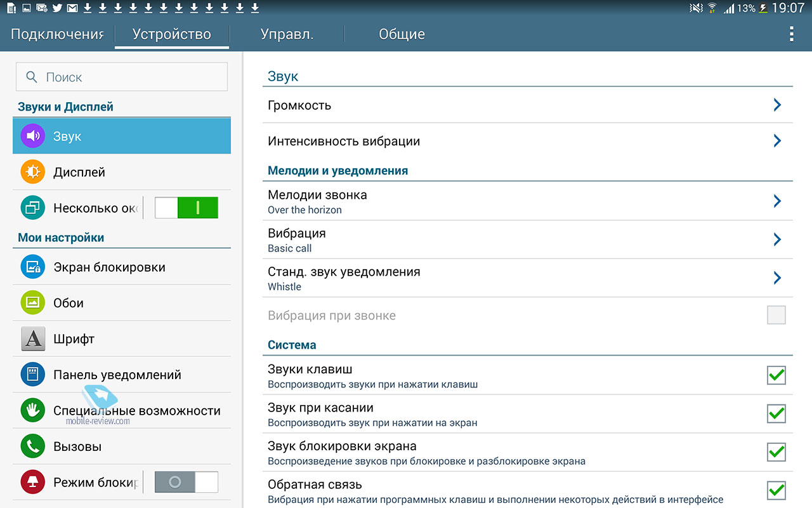Tap the Lock screen icon
812x508 pixels.
coord(32,267)
